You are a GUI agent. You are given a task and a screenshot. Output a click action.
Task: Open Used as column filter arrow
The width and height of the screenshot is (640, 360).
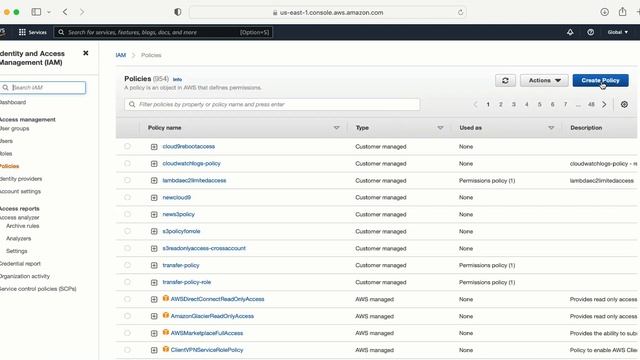(551, 128)
